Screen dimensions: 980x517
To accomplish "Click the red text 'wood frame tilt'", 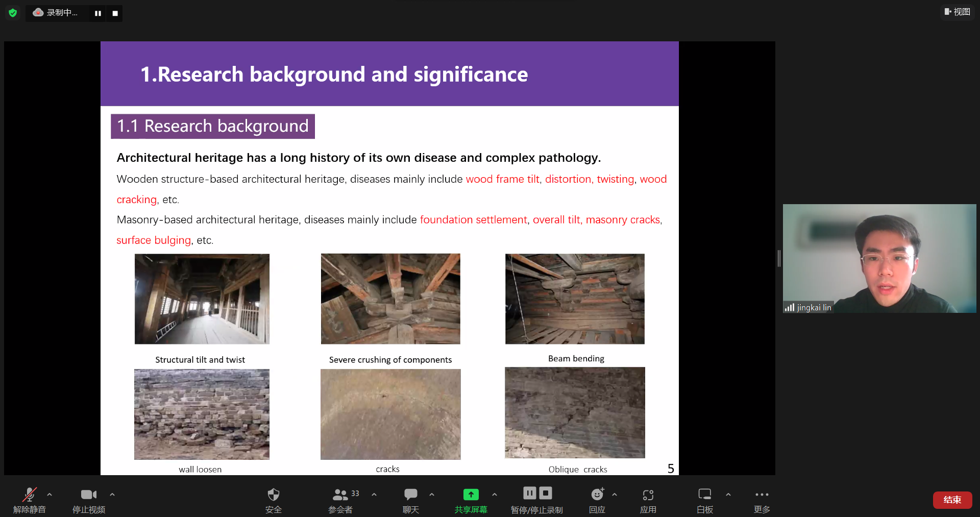I will click(x=502, y=179).
